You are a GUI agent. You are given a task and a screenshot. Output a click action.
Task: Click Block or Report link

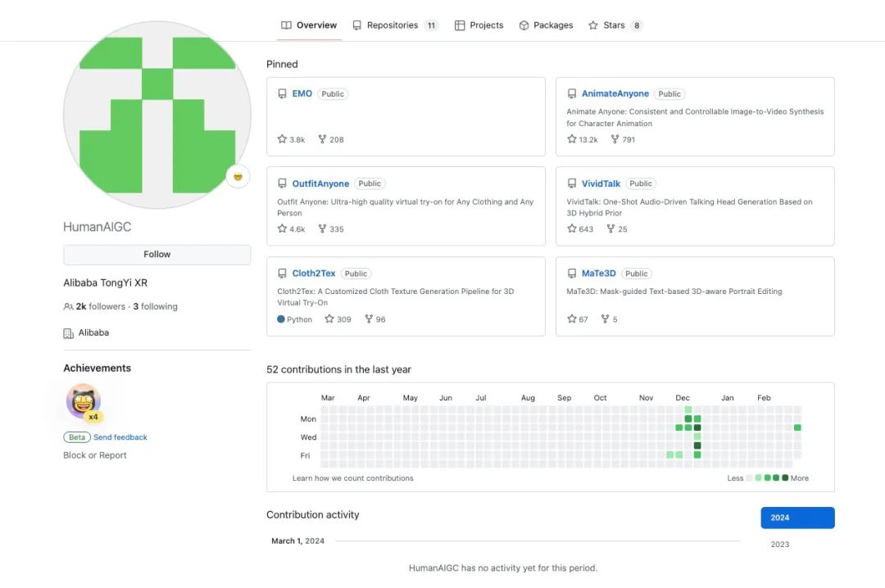(x=95, y=455)
